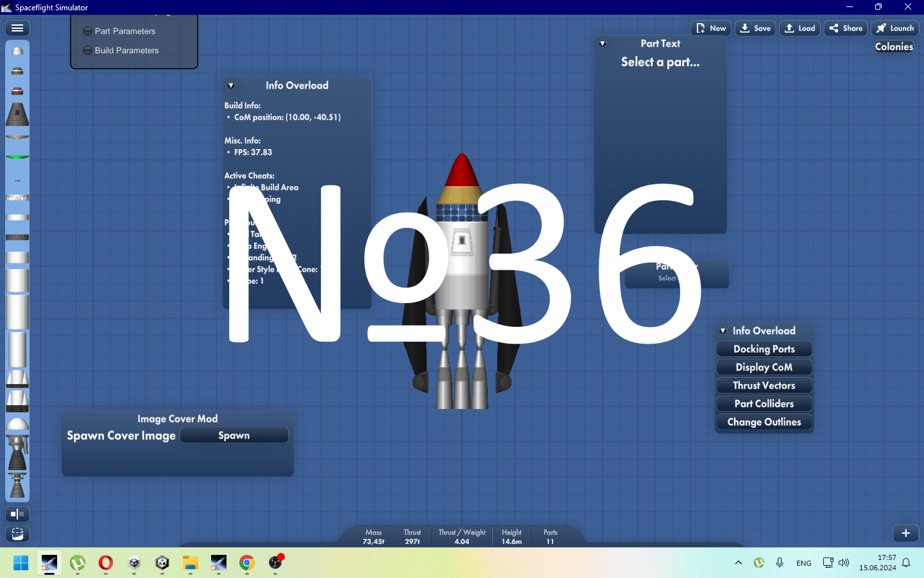Pick the gold-brown cap part
Image resolution: width=924 pixels, height=578 pixels.
click(17, 71)
